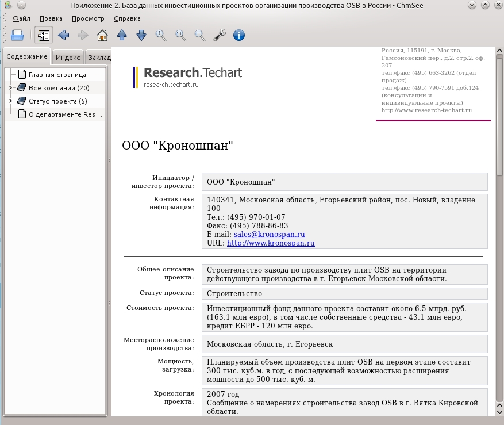Expand the Статус проекта (5) tree node
The height and width of the screenshot is (425, 504).
point(10,101)
